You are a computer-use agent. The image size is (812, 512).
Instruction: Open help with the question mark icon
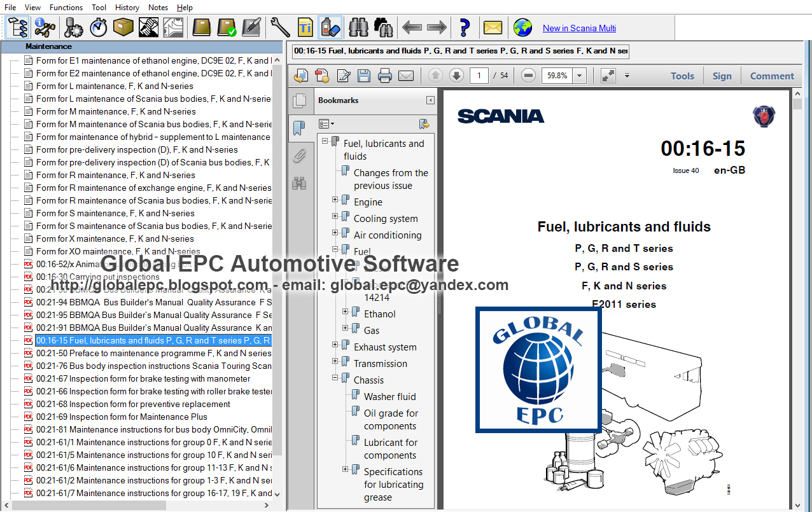(x=465, y=28)
